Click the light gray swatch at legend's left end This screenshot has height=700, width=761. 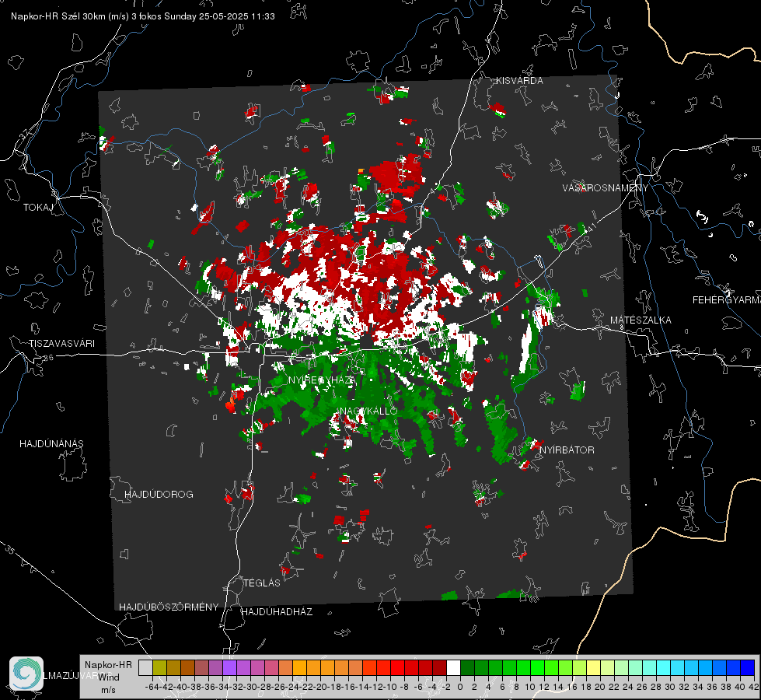(x=145, y=667)
